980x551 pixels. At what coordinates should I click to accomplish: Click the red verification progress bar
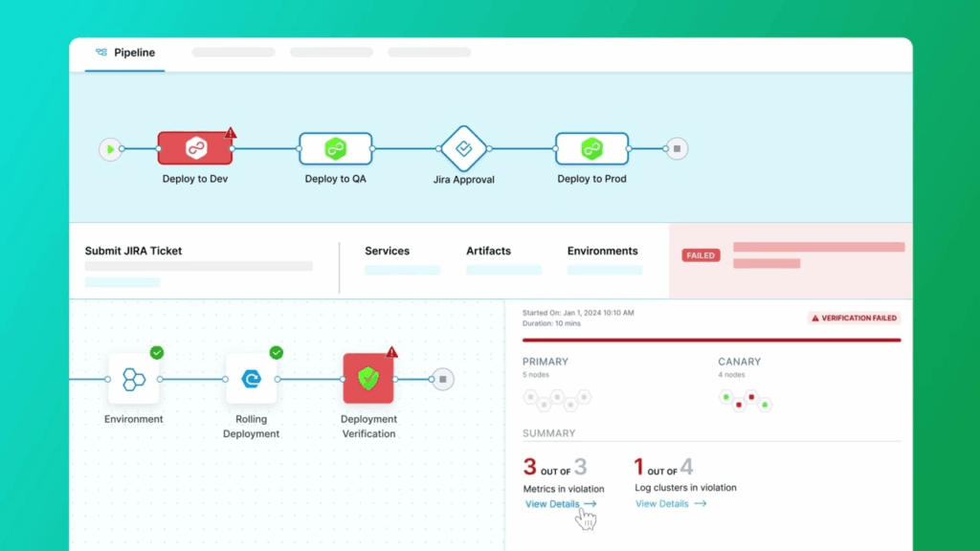[x=711, y=340]
